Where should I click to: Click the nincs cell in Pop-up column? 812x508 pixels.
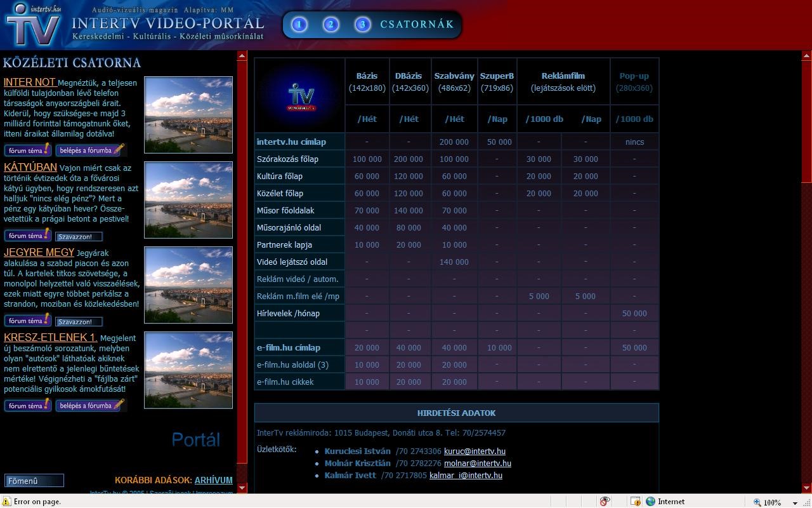(634, 142)
